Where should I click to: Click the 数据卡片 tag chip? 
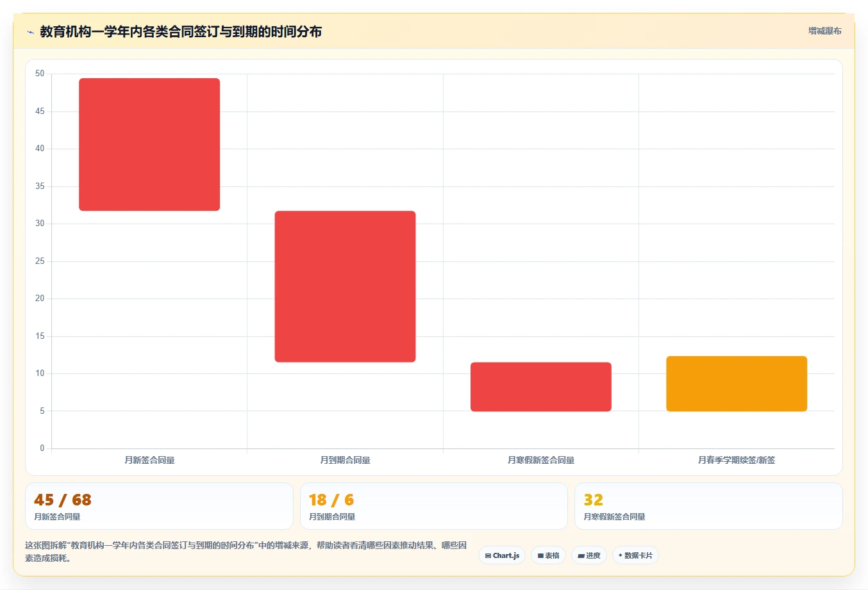pyautogui.click(x=635, y=555)
